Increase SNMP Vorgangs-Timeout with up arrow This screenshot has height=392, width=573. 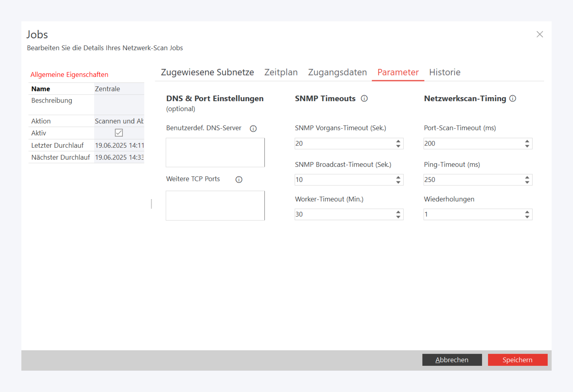(398, 141)
